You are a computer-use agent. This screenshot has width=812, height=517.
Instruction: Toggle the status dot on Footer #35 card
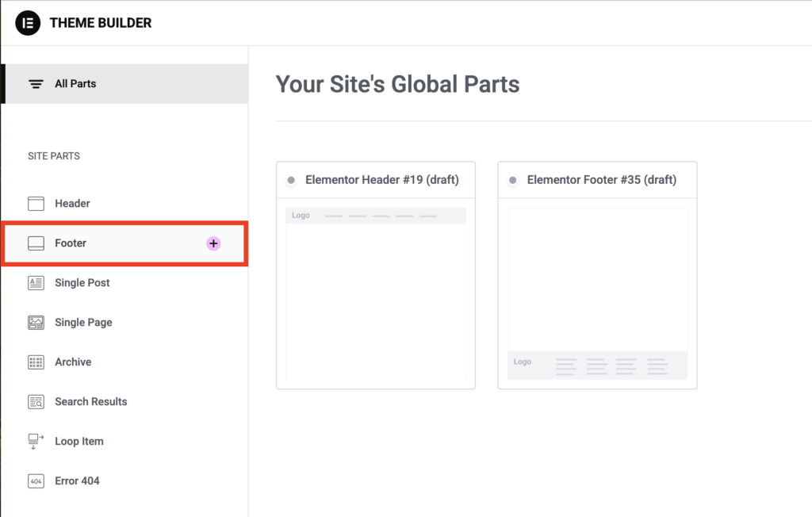coord(513,180)
